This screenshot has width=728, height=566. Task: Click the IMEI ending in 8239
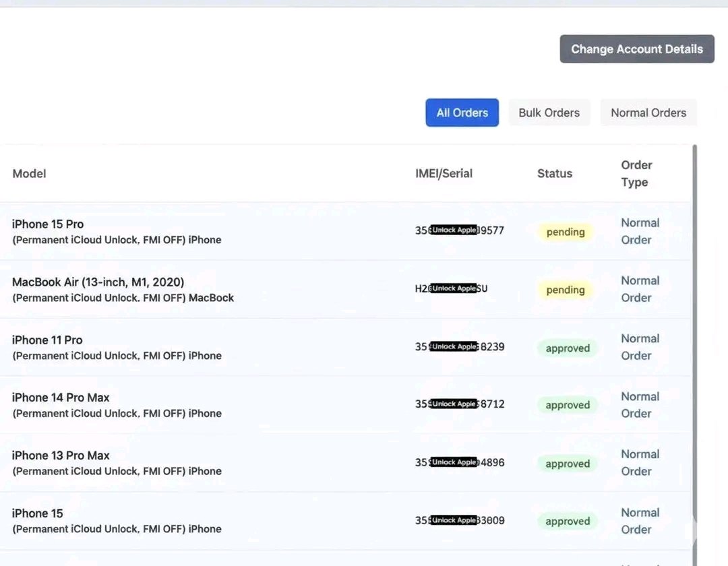pyautogui.click(x=459, y=346)
